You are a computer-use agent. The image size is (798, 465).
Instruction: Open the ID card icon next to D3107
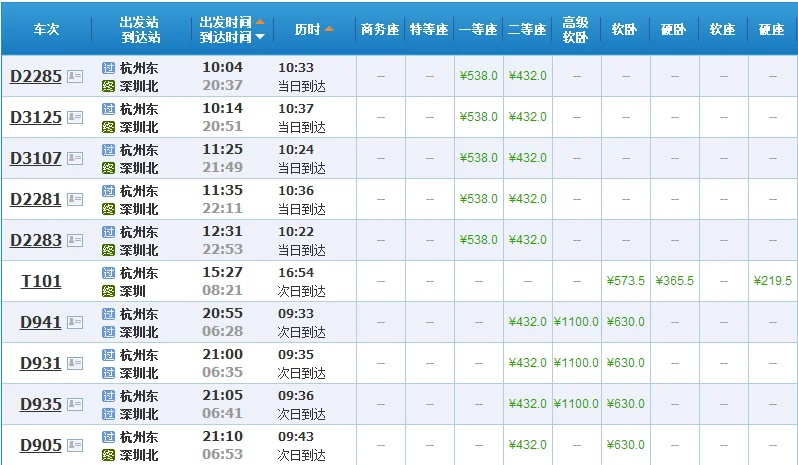point(75,158)
